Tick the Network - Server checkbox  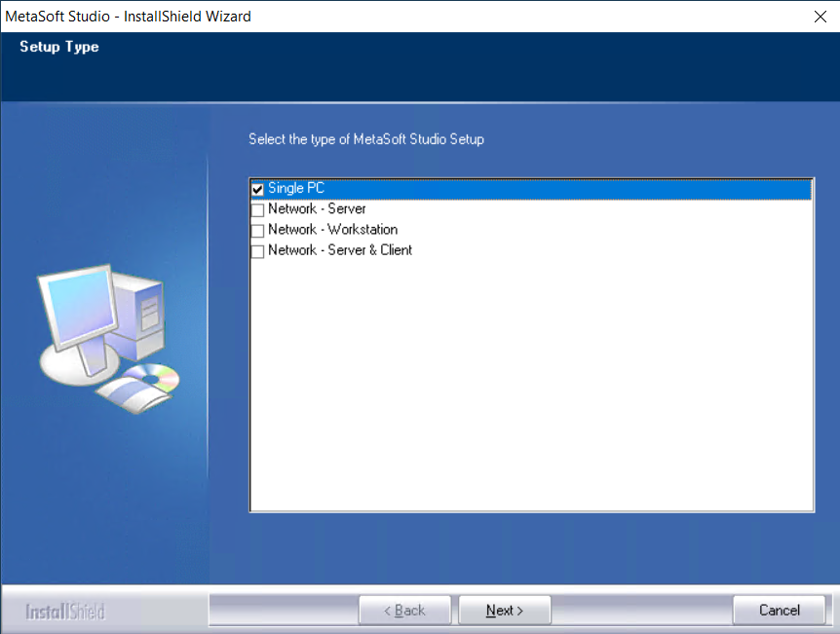tap(257, 209)
